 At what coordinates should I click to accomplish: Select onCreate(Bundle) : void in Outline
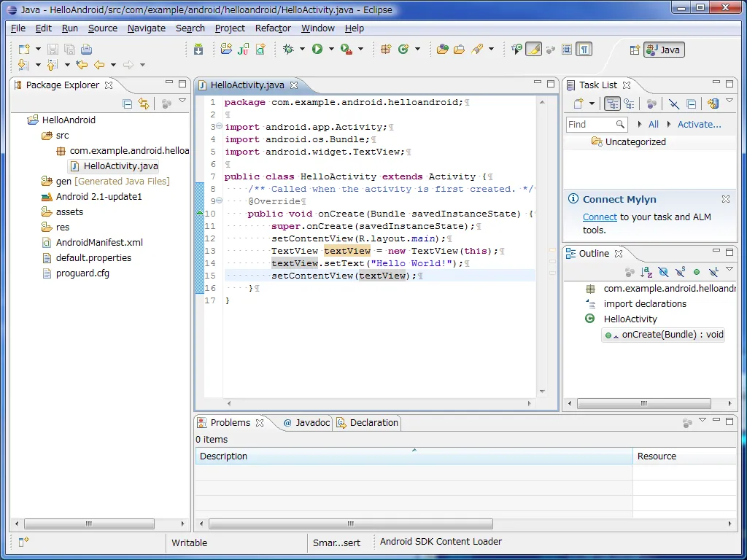664,335
